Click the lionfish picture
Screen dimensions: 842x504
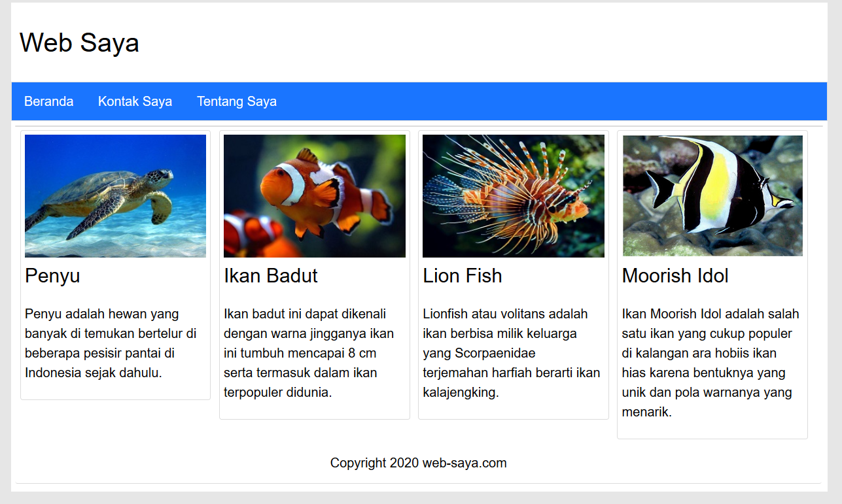point(513,195)
